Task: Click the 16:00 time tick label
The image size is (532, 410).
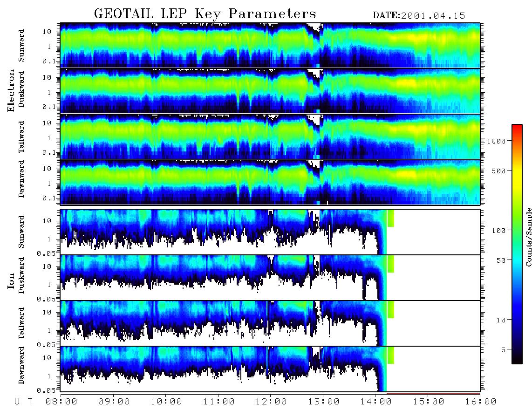Action: [x=481, y=402]
